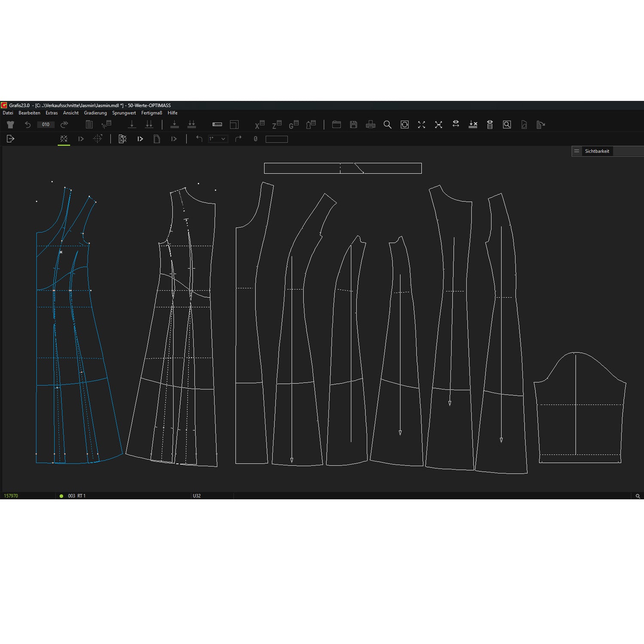This screenshot has height=644, width=644.
Task: Click the empty input field in toolbar
Action: coord(276,139)
